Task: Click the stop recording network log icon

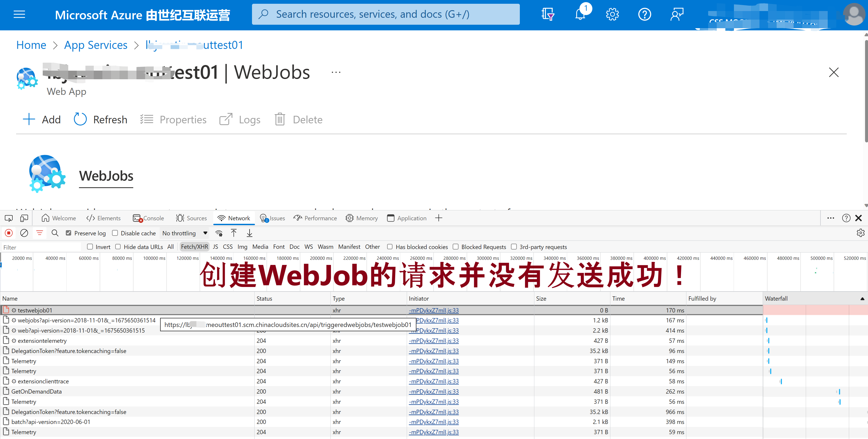Action: 9,233
